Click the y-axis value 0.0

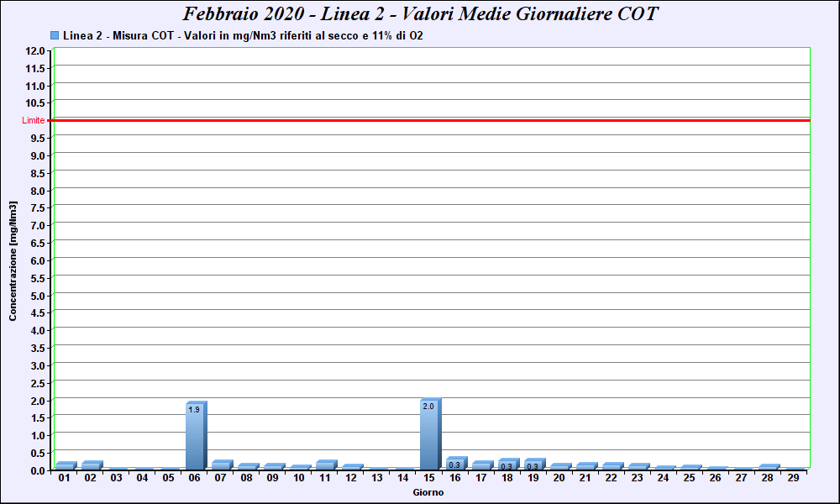point(38,470)
